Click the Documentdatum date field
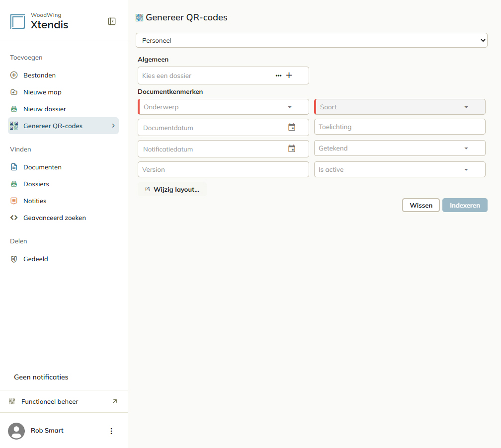 click(223, 128)
